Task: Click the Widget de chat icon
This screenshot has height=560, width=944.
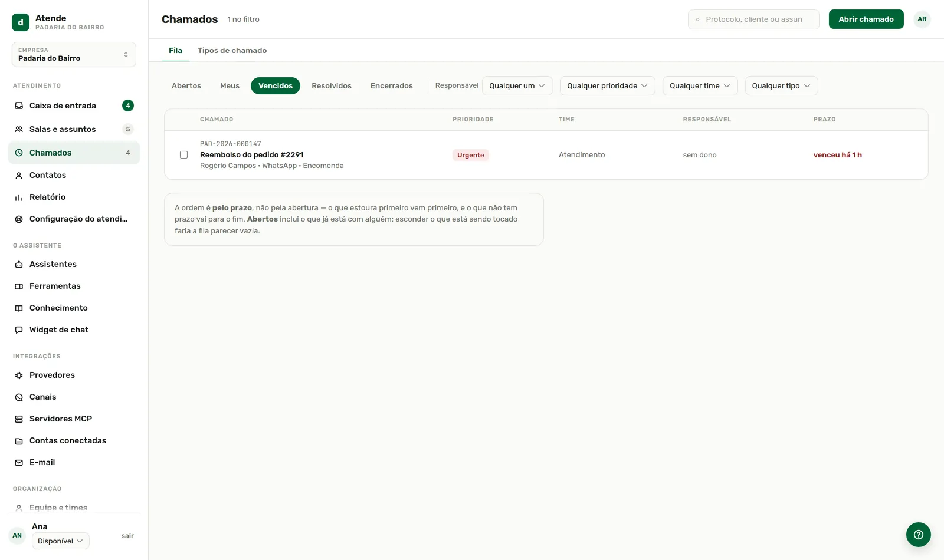Action: pyautogui.click(x=19, y=330)
